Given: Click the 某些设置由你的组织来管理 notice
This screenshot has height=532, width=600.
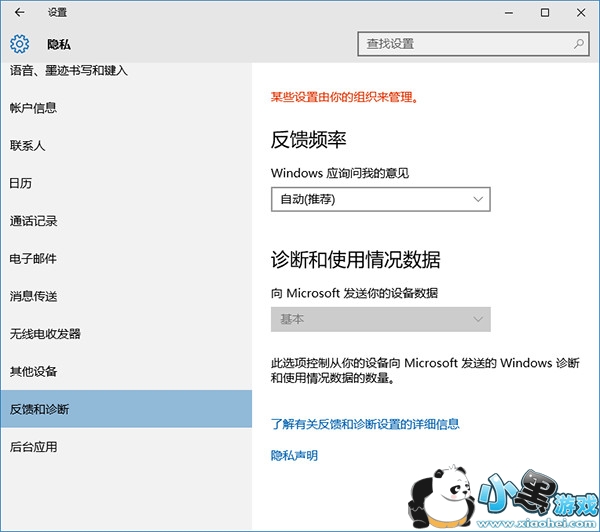Looking at the screenshot, I should tap(344, 97).
